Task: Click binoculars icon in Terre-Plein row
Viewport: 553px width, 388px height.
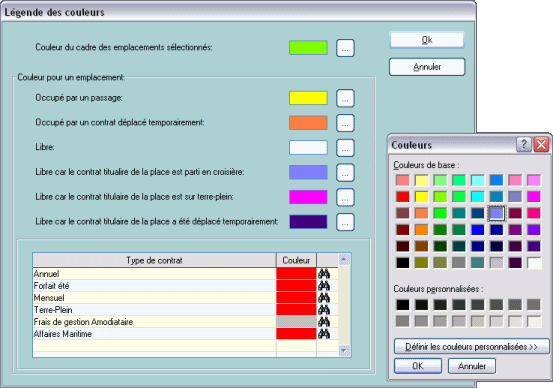Action: pos(324,310)
